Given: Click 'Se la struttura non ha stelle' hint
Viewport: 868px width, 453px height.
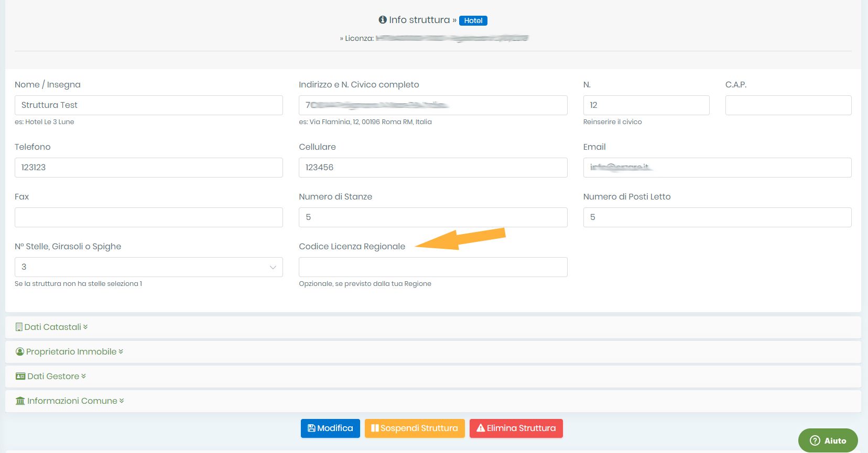Looking at the screenshot, I should [x=78, y=283].
